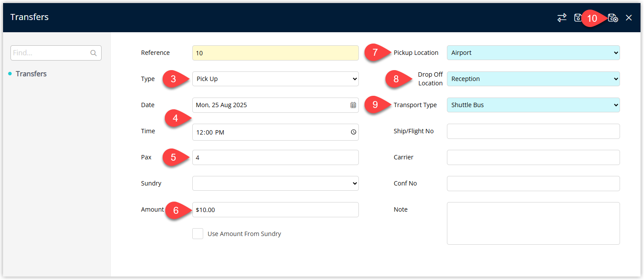Viewport: 644px width, 280px height.
Task: Expand the Drop Off Location dropdown
Action: 533,79
